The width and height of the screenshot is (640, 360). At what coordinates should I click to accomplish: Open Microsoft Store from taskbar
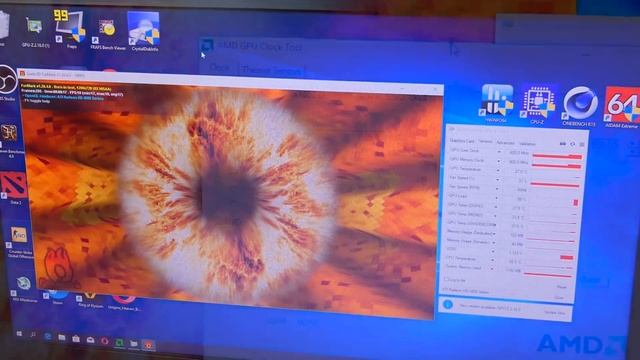pyautogui.click(x=76, y=339)
